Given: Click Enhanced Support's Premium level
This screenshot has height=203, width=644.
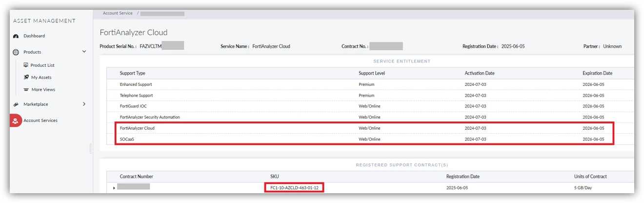Looking at the screenshot, I should [366, 84].
